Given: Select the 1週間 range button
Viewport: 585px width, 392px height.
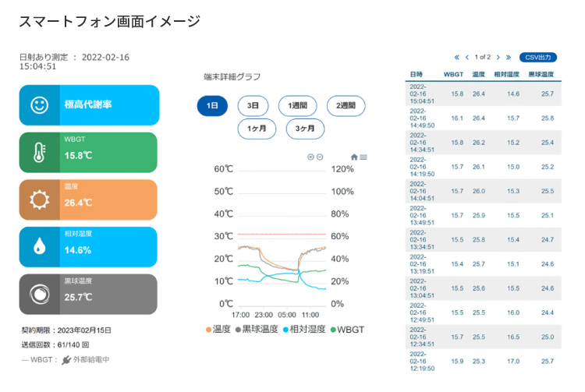Looking at the screenshot, I should click(x=298, y=106).
